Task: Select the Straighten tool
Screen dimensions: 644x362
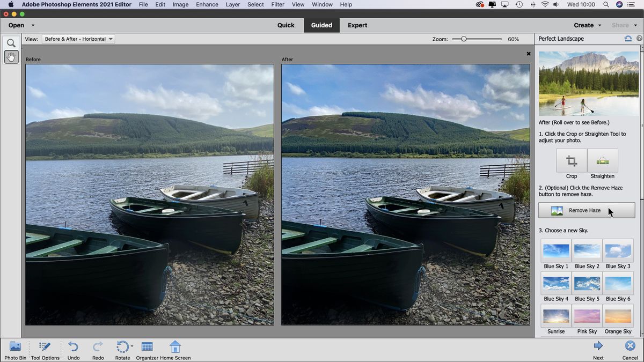Action: [x=602, y=161]
